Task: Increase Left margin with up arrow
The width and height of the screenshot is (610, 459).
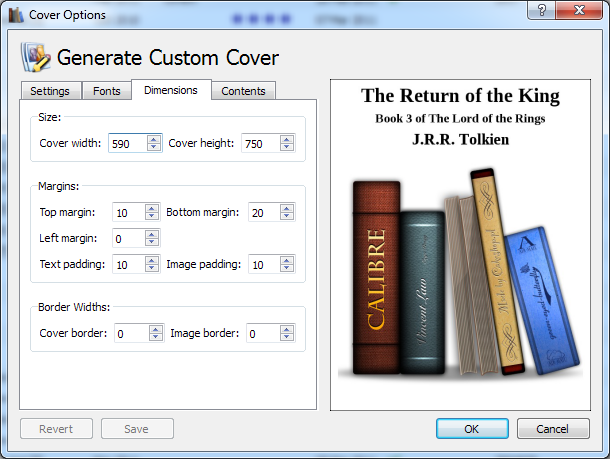Action: coord(152,234)
